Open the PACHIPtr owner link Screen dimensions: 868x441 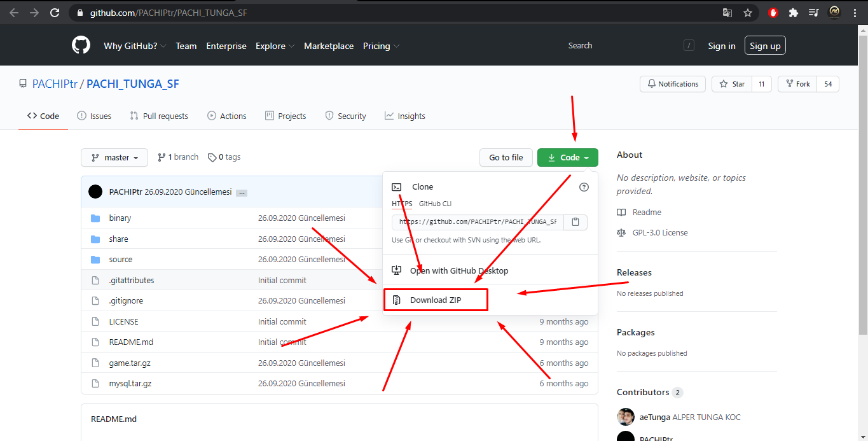(55, 84)
